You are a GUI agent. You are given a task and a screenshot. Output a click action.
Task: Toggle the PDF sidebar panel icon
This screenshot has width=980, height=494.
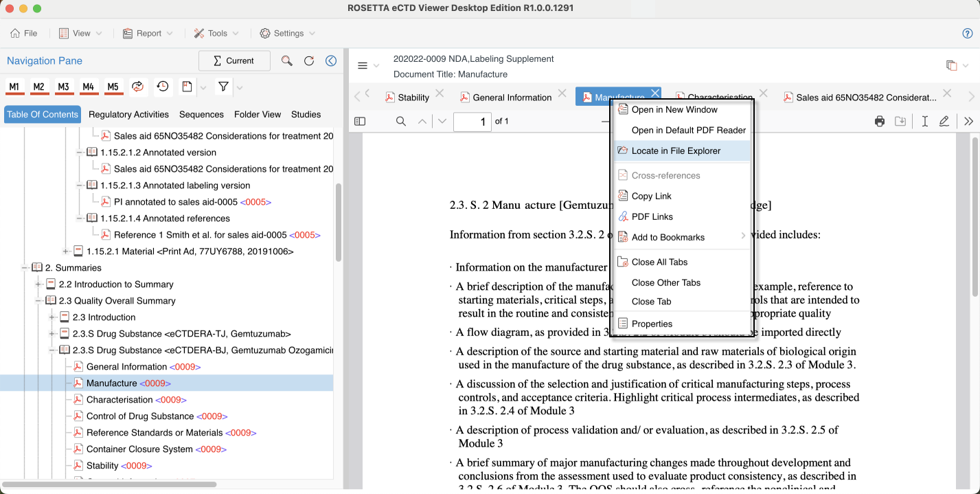[360, 122]
